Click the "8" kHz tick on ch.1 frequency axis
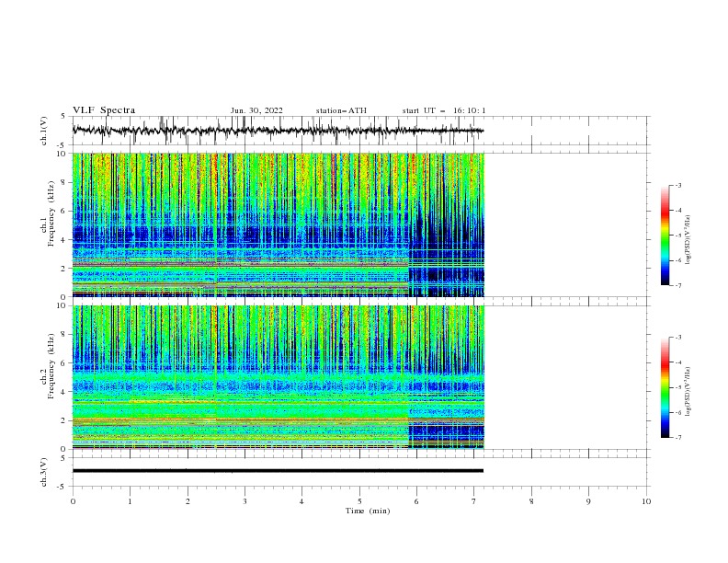 tap(64, 182)
